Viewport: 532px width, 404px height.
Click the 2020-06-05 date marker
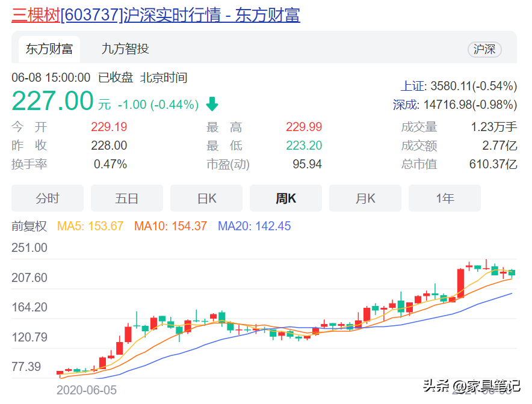(x=87, y=390)
